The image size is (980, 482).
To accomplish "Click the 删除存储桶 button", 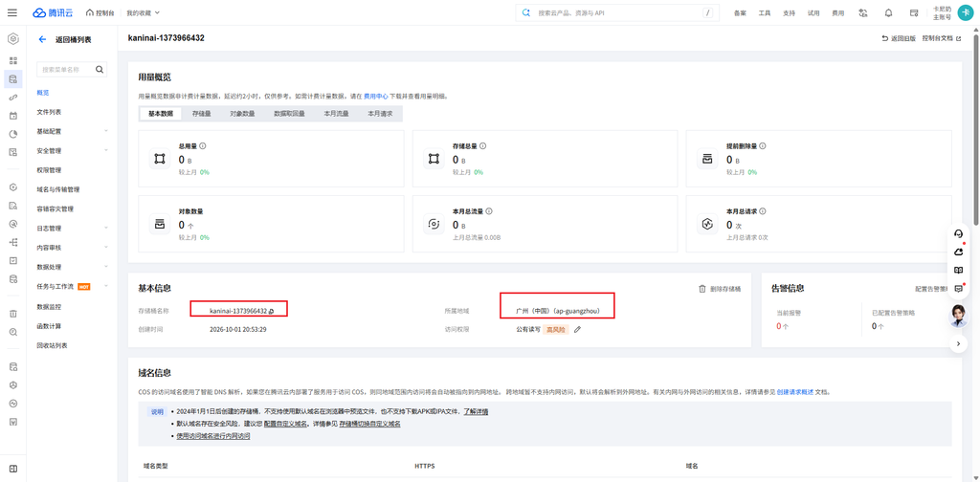I will [x=720, y=289].
